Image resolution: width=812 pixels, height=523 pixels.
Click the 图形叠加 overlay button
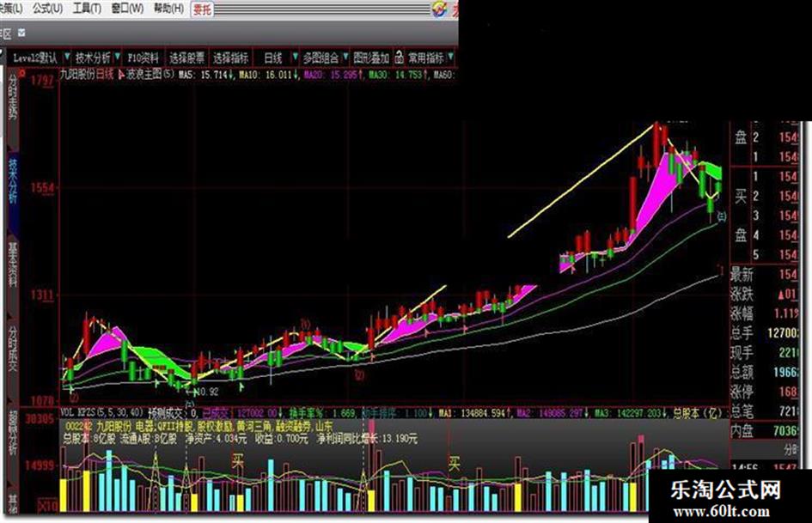click(x=371, y=58)
